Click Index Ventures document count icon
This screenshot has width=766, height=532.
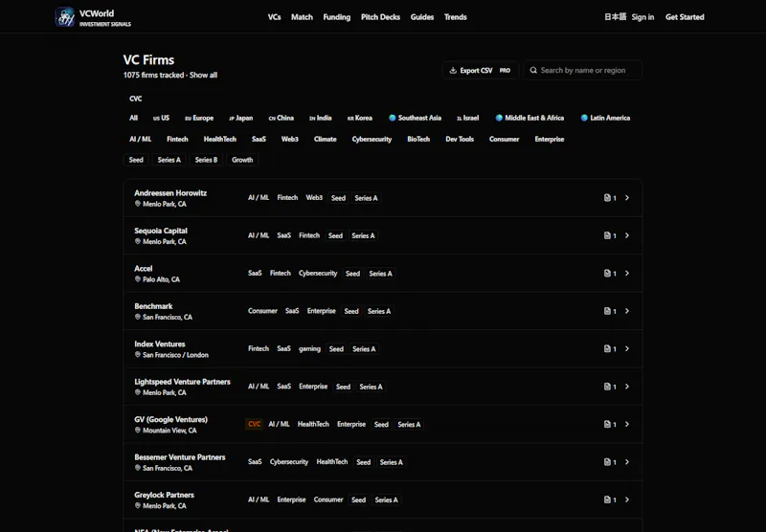coord(607,348)
